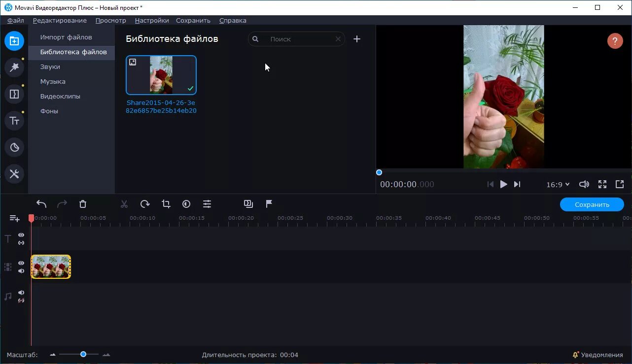Open the Titles panel with the Tt icon
The image size is (632, 364).
[14, 120]
